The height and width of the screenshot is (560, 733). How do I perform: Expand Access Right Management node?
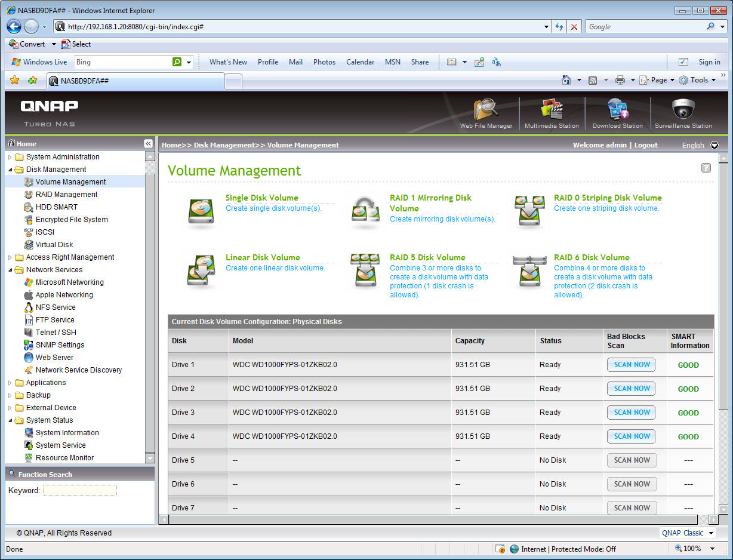click(10, 257)
